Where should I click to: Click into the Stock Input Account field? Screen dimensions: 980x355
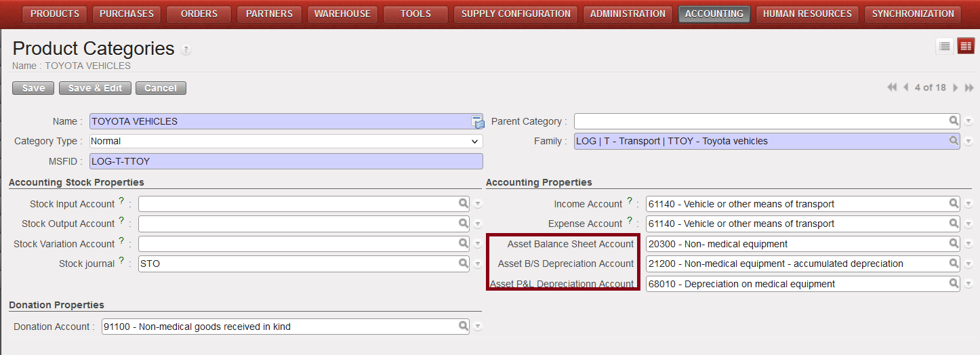[297, 204]
